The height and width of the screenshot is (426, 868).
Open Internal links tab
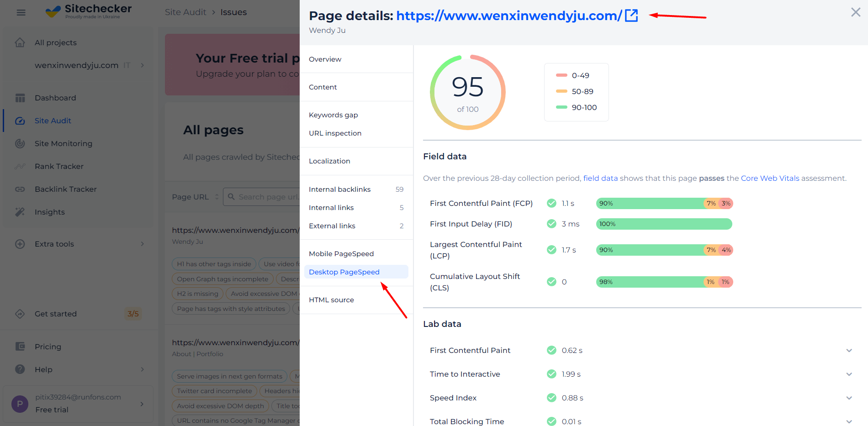356,208
